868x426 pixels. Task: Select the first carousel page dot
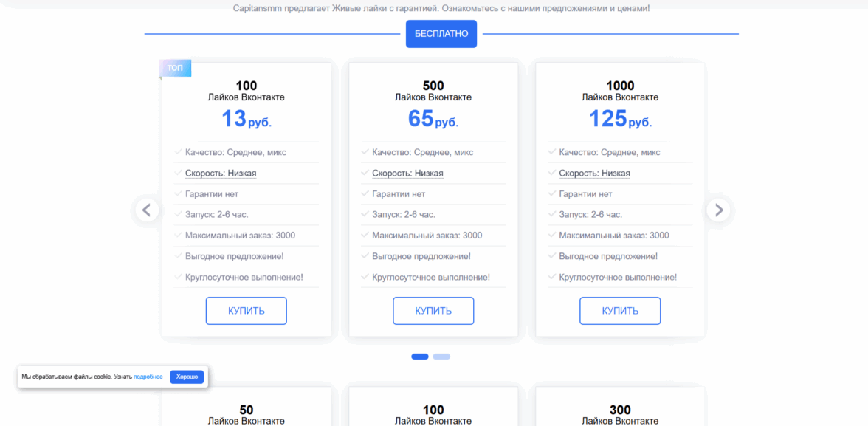[420, 357]
